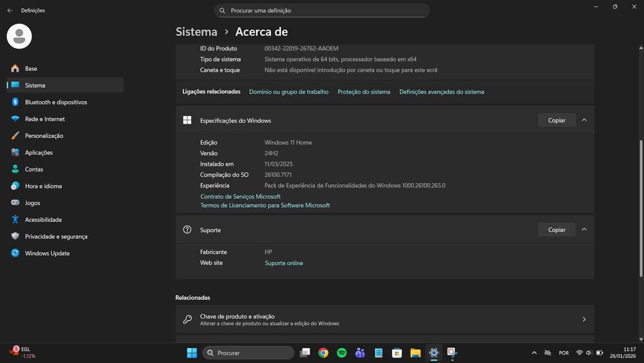Open Domínio ou grupo de trabalho link
This screenshot has width=644, height=363.
click(289, 92)
